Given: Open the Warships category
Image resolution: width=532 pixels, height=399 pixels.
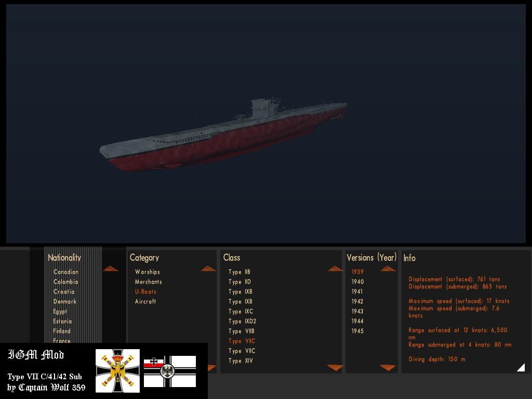Looking at the screenshot, I should click(x=147, y=272).
